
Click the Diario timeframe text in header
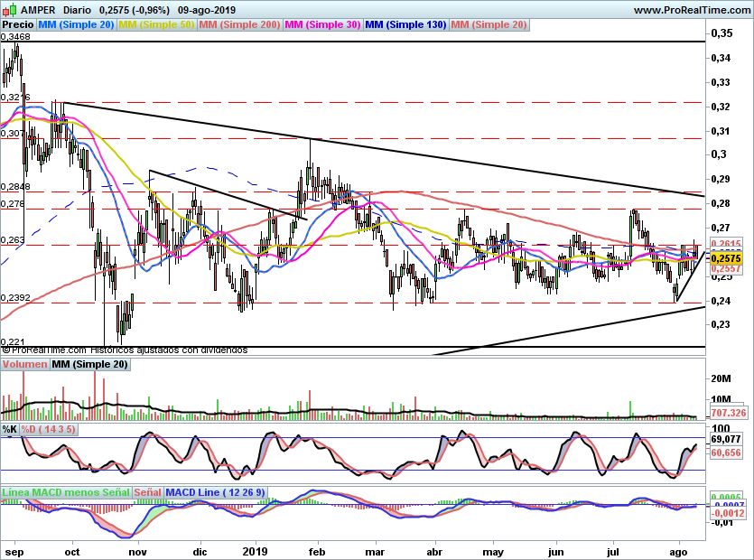[x=78, y=10]
